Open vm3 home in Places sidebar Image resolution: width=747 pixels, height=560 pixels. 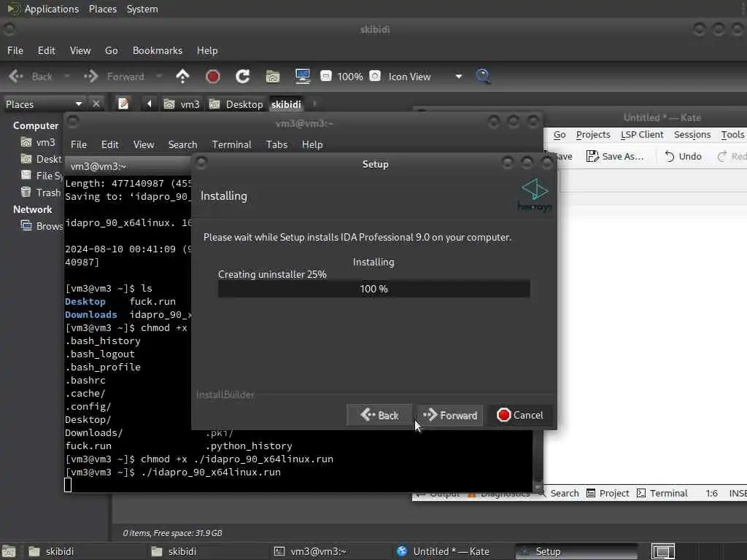(38, 142)
